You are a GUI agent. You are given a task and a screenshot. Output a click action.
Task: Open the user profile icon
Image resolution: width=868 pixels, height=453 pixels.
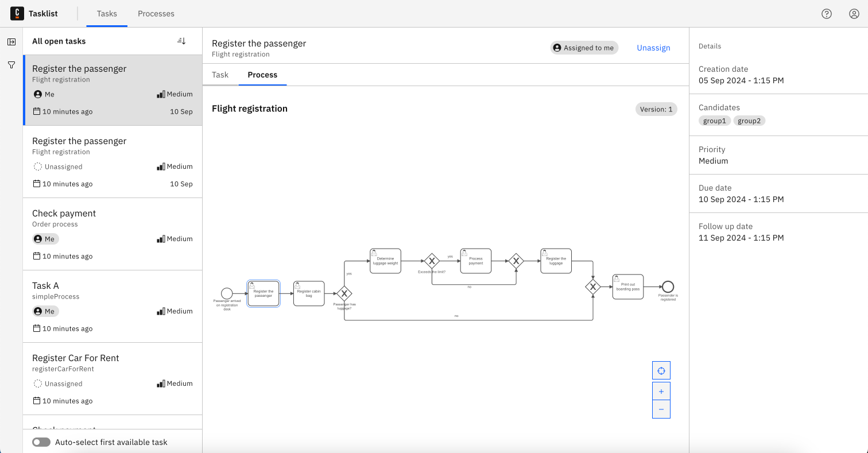(x=854, y=13)
